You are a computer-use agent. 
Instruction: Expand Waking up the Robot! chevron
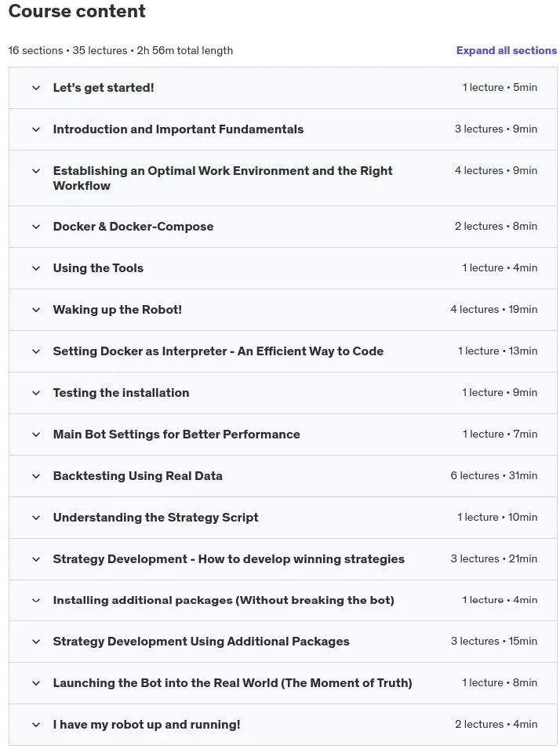(36, 310)
